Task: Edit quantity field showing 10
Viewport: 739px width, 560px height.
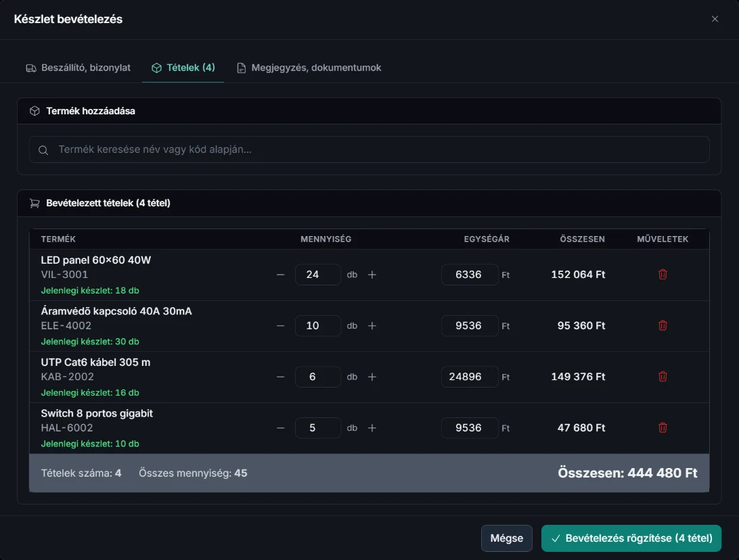Action: (x=317, y=325)
